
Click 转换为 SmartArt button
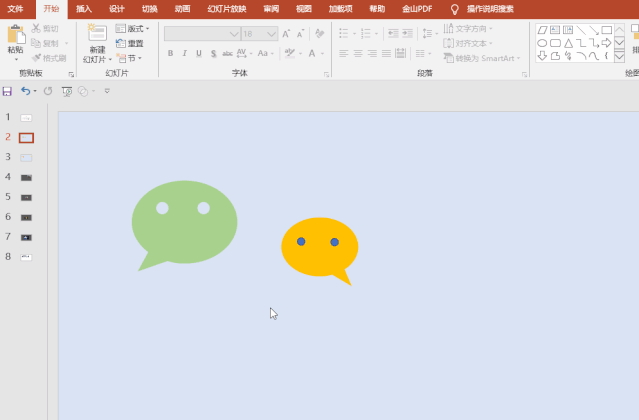(x=482, y=58)
